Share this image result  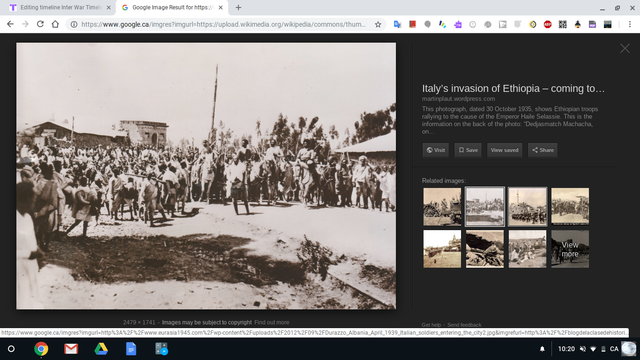tap(542, 150)
